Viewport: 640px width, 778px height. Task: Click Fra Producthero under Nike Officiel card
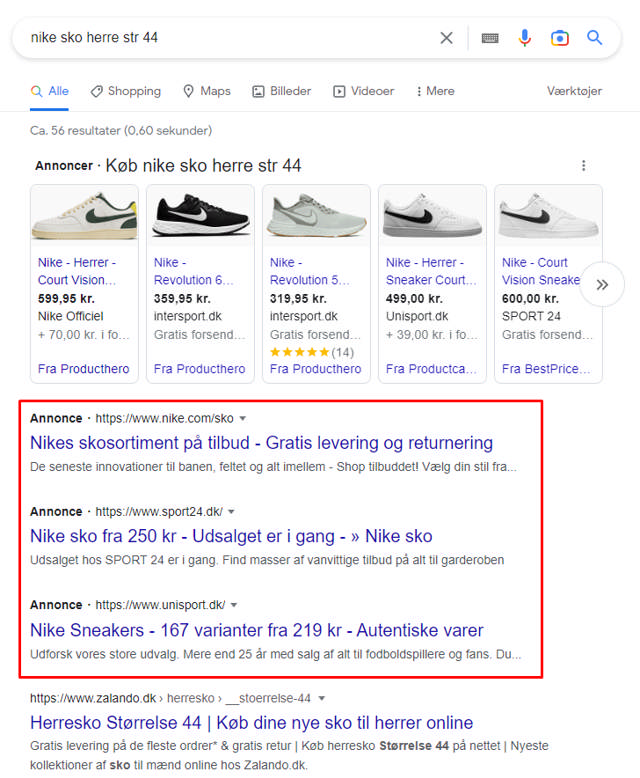coord(83,369)
